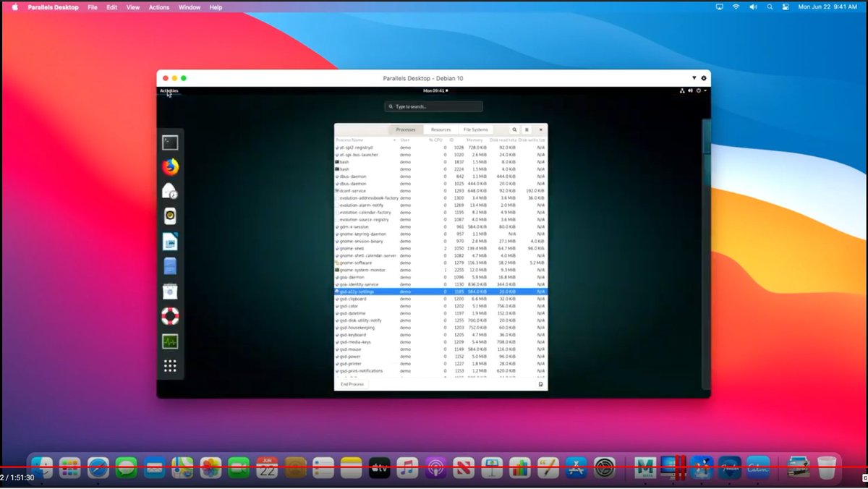Sort by the Memory column header
This screenshot has height=489, width=868.
tap(475, 139)
